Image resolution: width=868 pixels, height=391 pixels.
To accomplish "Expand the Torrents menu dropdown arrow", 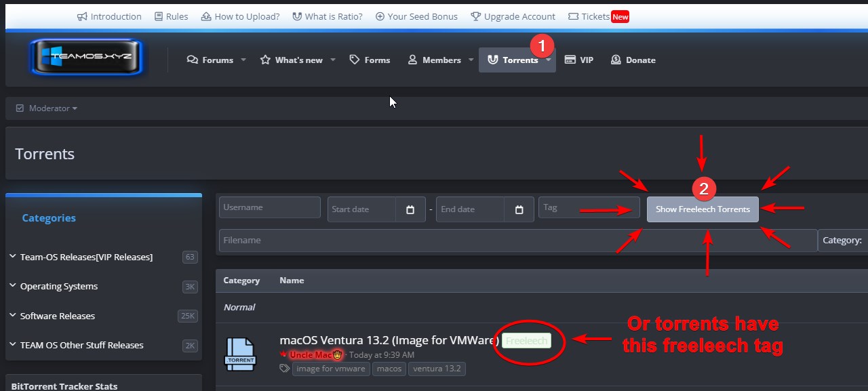I will [548, 60].
